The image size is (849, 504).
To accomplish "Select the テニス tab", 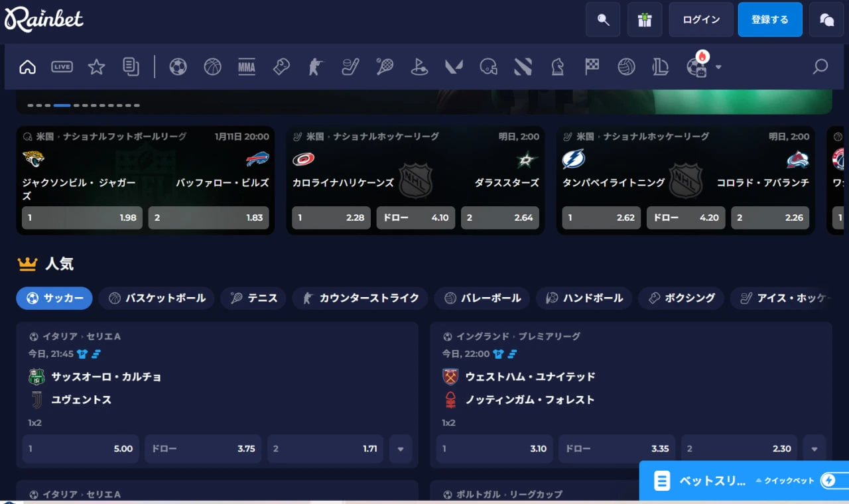I will 253,298.
